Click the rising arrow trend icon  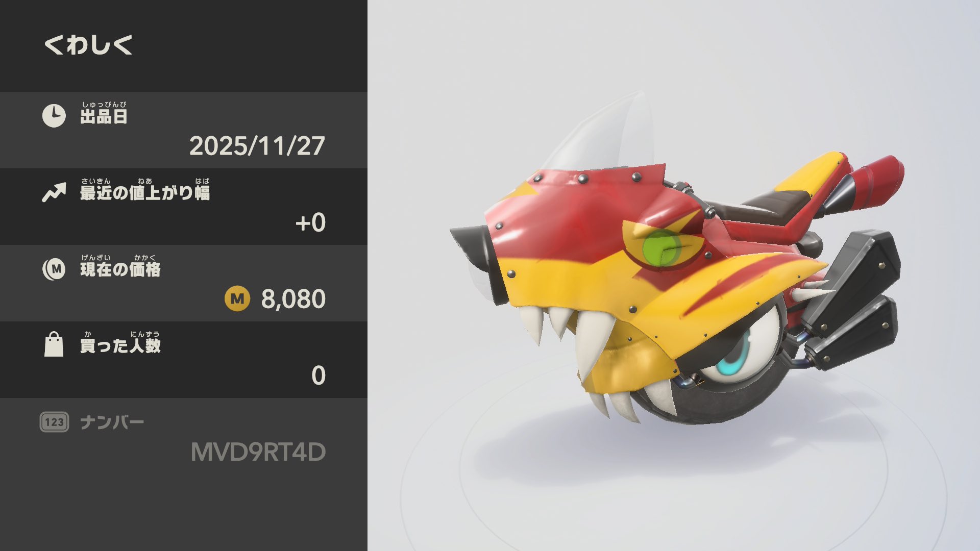[x=54, y=192]
